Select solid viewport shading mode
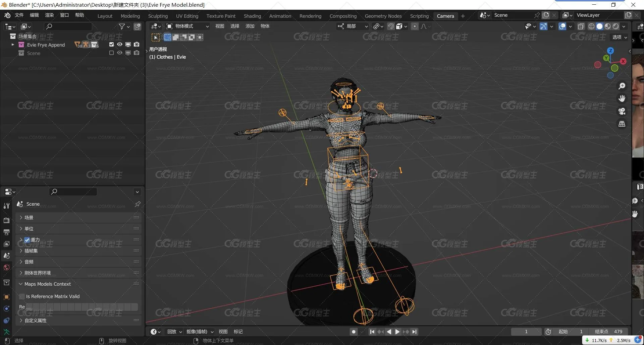Image resolution: width=644 pixels, height=345 pixels. point(599,26)
